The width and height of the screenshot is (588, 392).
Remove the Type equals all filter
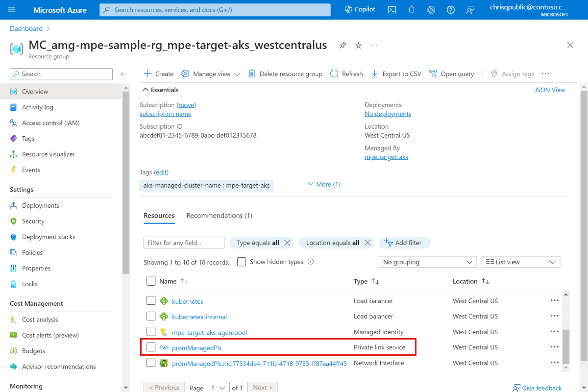(x=288, y=243)
